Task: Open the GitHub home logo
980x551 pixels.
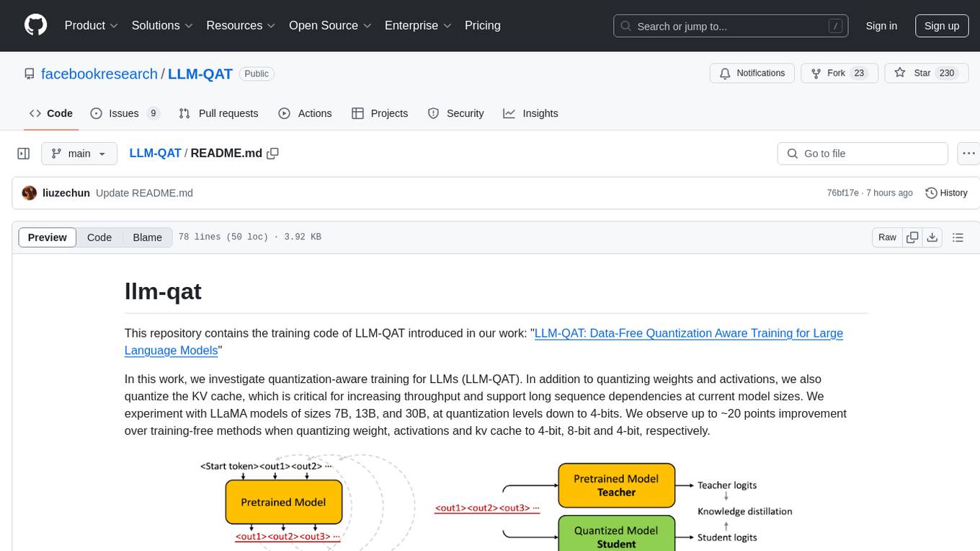Action: click(x=36, y=25)
